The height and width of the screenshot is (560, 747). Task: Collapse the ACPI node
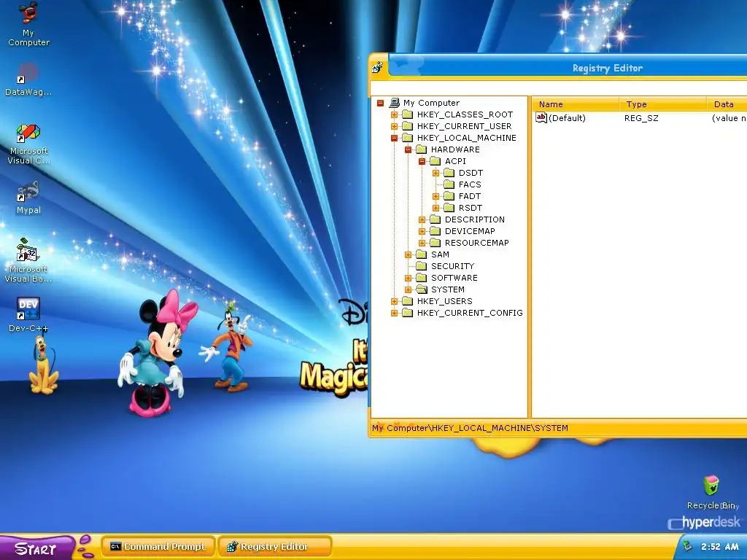click(x=422, y=161)
